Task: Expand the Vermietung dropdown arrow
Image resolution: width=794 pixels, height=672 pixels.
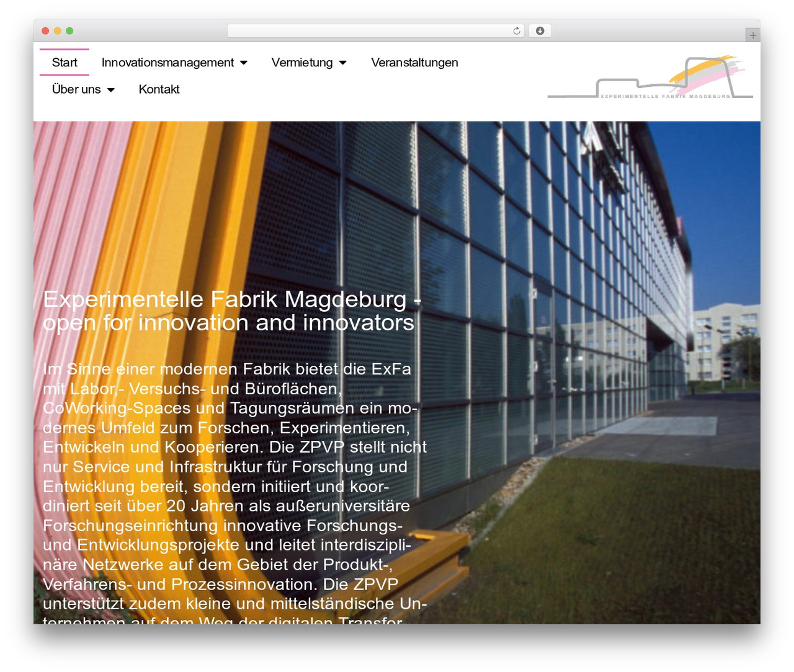Action: point(342,63)
